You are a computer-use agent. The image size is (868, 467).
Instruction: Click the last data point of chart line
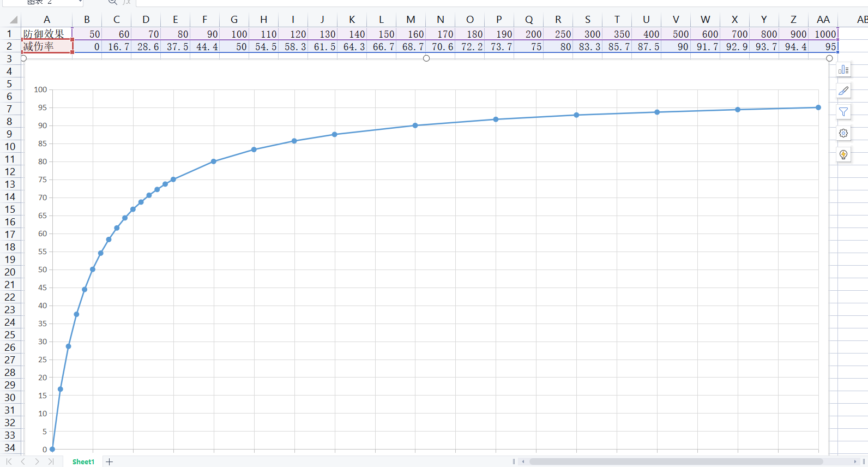[818, 107]
